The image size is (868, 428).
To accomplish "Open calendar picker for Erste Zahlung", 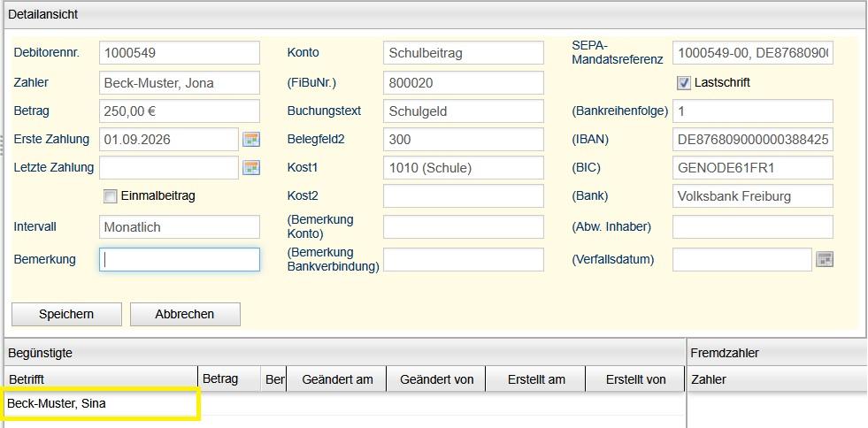I will pos(251,140).
